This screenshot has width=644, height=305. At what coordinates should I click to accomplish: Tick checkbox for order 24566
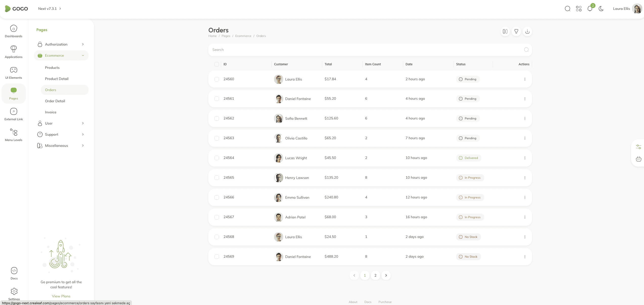click(x=217, y=197)
